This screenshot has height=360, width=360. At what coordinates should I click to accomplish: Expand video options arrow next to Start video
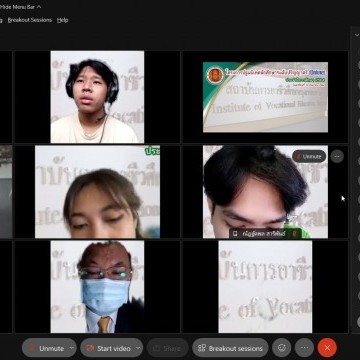click(138, 348)
